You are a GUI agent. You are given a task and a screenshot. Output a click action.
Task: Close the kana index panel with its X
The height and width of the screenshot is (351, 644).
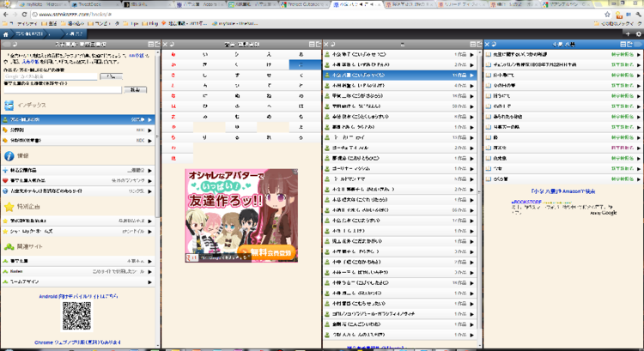(165, 44)
